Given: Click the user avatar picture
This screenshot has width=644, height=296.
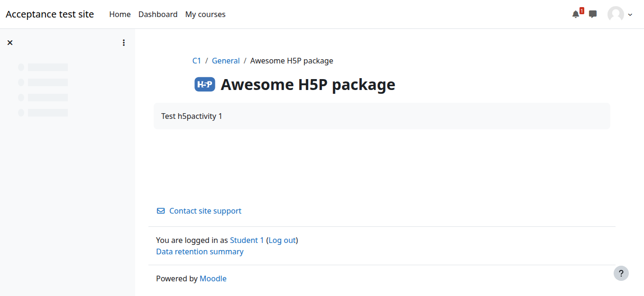Looking at the screenshot, I should (x=616, y=14).
